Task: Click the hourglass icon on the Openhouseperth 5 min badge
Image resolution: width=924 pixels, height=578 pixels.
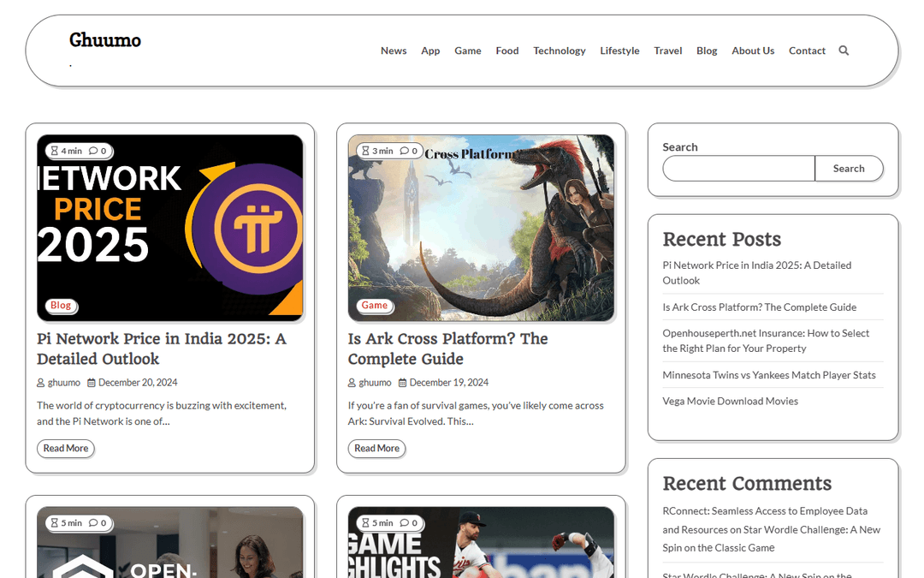Action: pyautogui.click(x=54, y=523)
